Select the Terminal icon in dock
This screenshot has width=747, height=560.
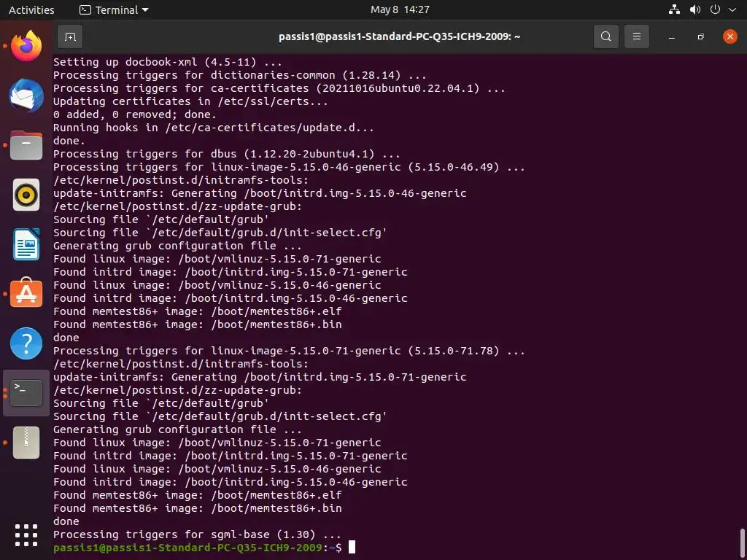pyautogui.click(x=26, y=393)
